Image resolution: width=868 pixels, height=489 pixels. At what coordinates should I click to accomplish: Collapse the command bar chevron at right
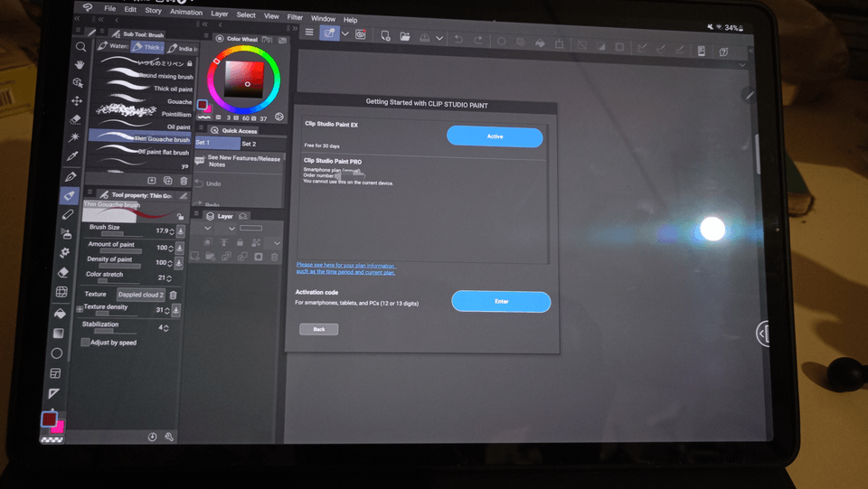pyautogui.click(x=741, y=65)
